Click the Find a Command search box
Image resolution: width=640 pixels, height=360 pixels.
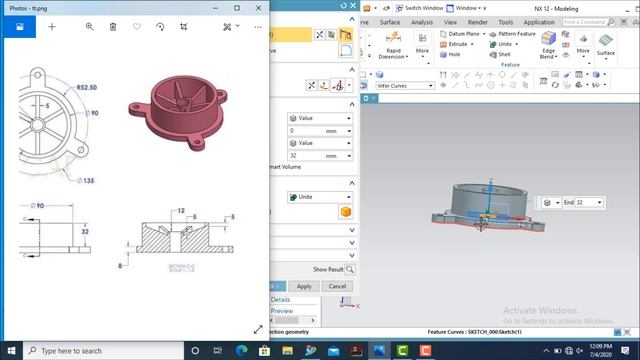588,22
